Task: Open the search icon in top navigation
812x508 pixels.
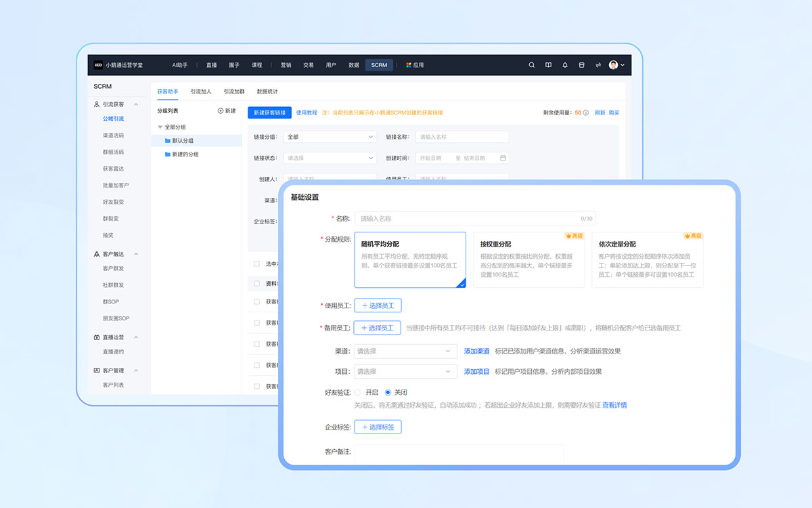Action: (x=532, y=64)
